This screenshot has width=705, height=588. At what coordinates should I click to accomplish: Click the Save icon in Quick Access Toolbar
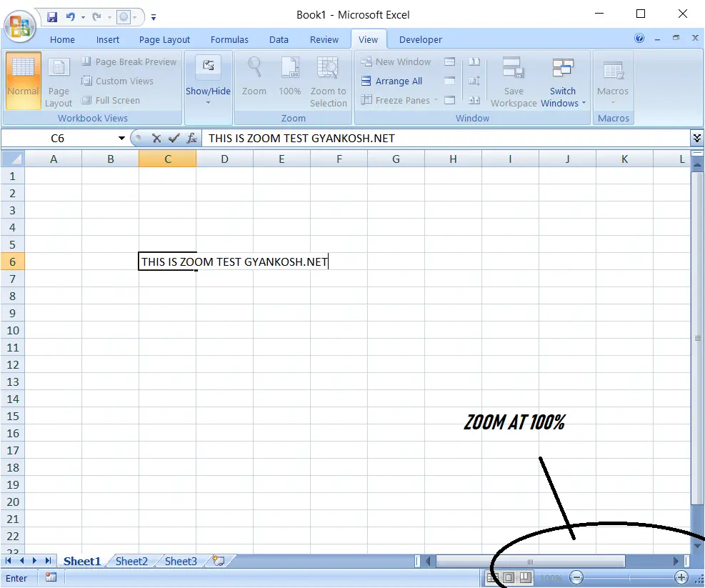click(x=52, y=17)
